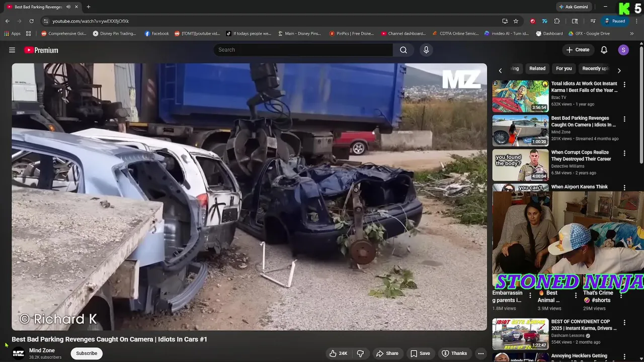Click the Best Bad Parking Revenges video title text
Image resolution: width=644 pixels, height=362 pixels.
[x=110, y=339]
